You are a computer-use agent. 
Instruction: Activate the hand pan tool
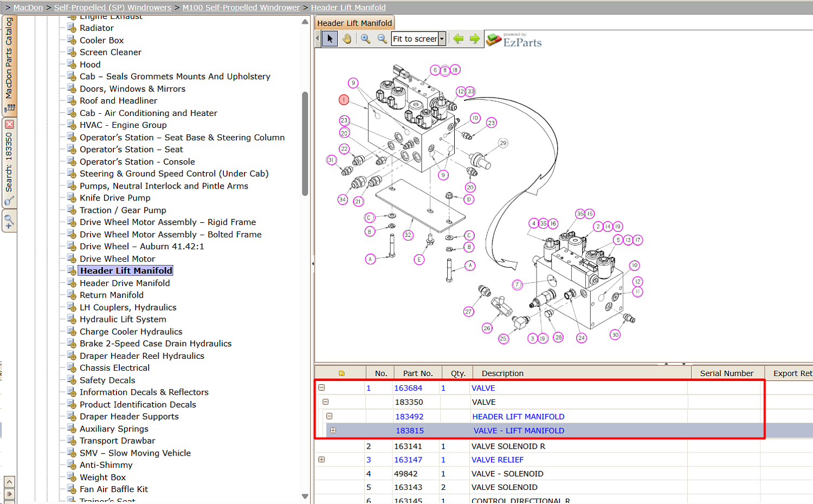[x=347, y=39]
